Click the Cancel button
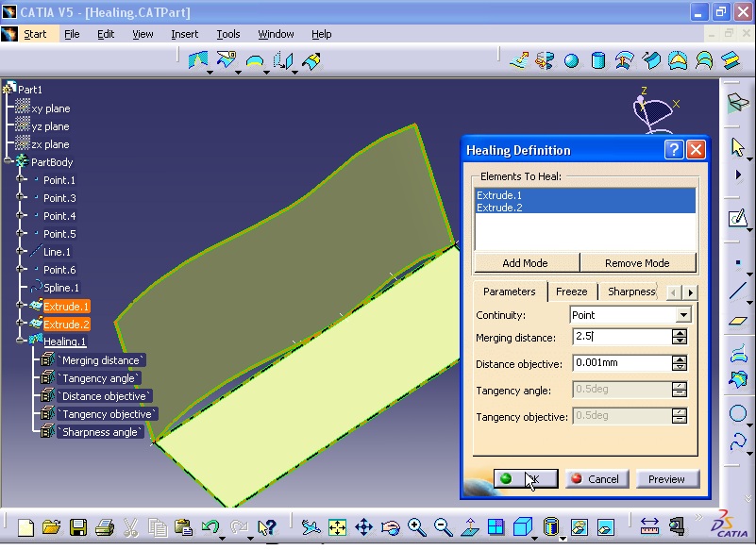 pyautogui.click(x=596, y=478)
